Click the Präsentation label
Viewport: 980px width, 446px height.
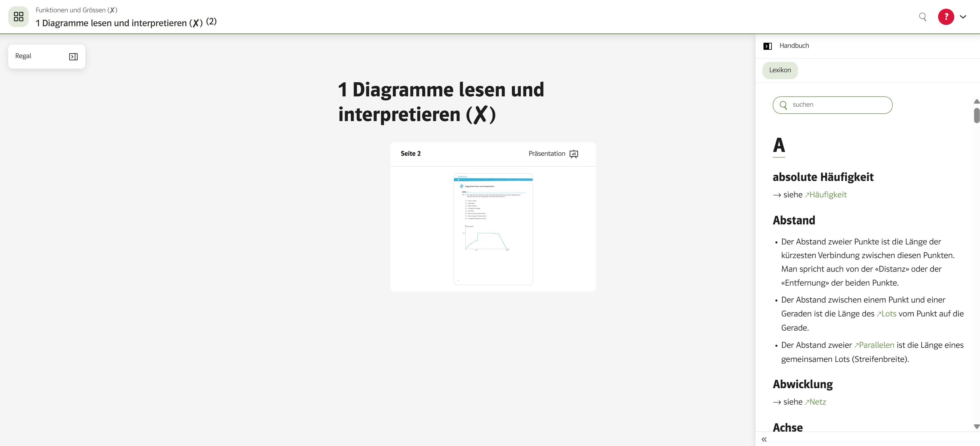547,153
